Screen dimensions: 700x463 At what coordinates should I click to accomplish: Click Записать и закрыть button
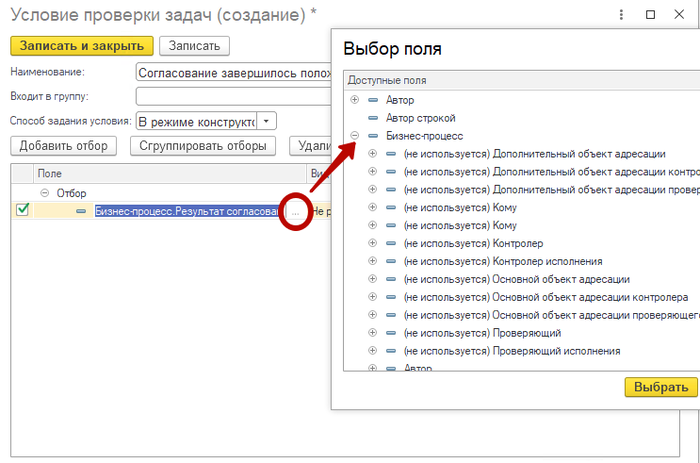point(82,46)
